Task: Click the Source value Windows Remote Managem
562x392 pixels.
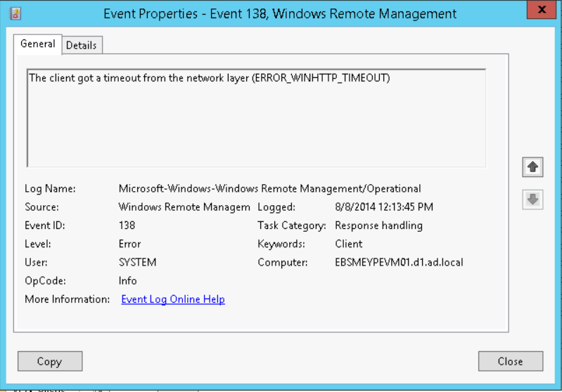Action: tap(184, 207)
